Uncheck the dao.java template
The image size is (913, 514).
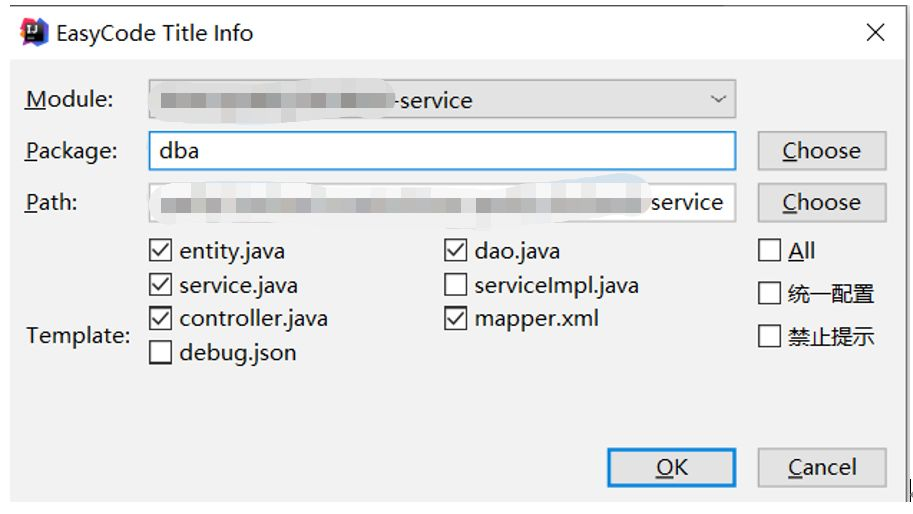[455, 251]
